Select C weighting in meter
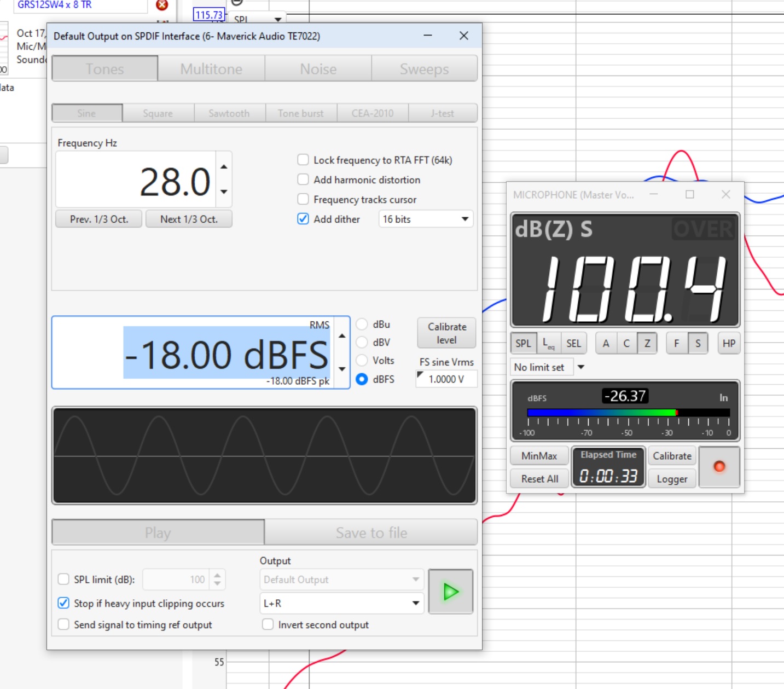This screenshot has height=689, width=784. pyautogui.click(x=626, y=343)
